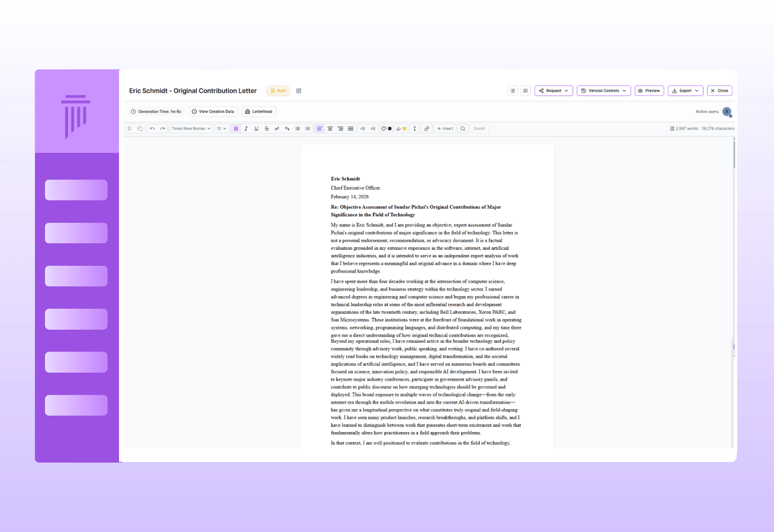Edit the document title pencil icon
774x532 pixels.
coord(299,91)
